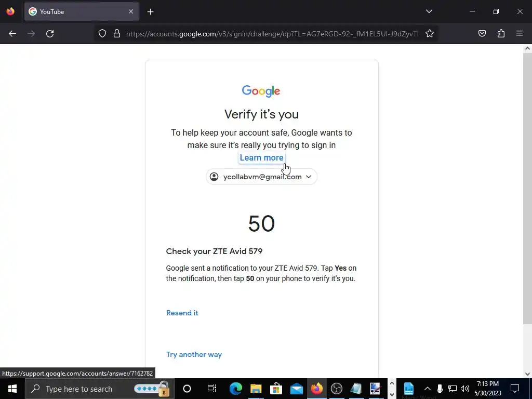Open the Learn more link
Image resolution: width=532 pixels, height=399 pixels.
(x=262, y=158)
